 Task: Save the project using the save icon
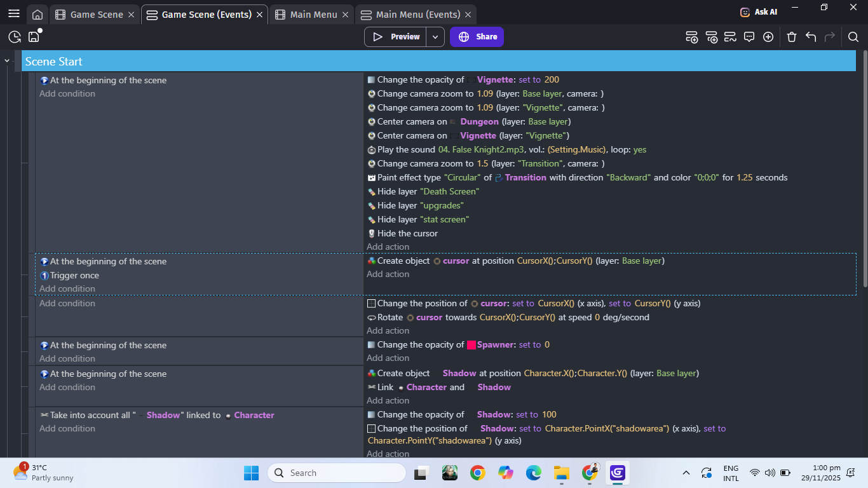click(34, 37)
